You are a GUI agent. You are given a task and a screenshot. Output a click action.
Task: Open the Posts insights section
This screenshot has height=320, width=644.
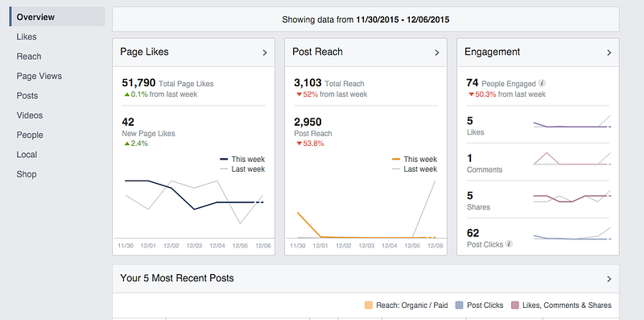27,96
